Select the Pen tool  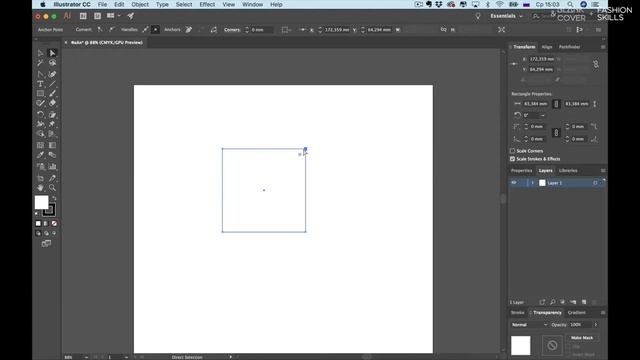click(x=40, y=74)
